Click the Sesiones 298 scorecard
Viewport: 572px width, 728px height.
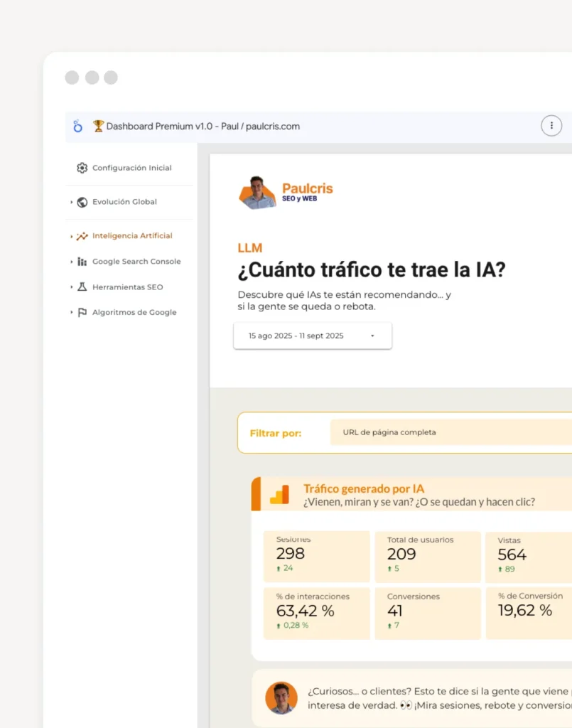coord(316,556)
